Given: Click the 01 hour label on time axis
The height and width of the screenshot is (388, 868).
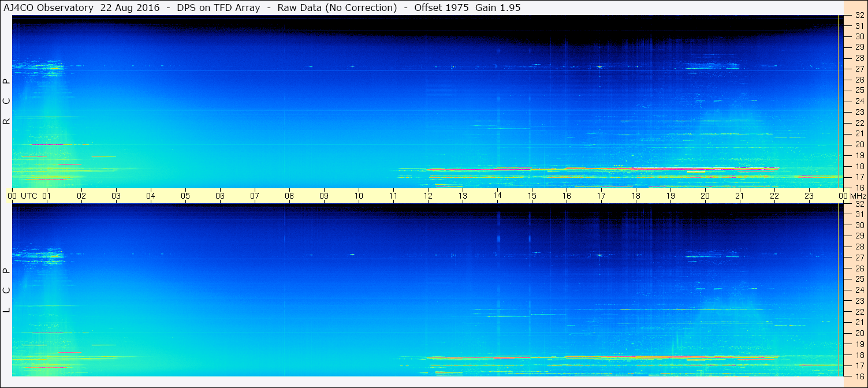Looking at the screenshot, I should [47, 196].
